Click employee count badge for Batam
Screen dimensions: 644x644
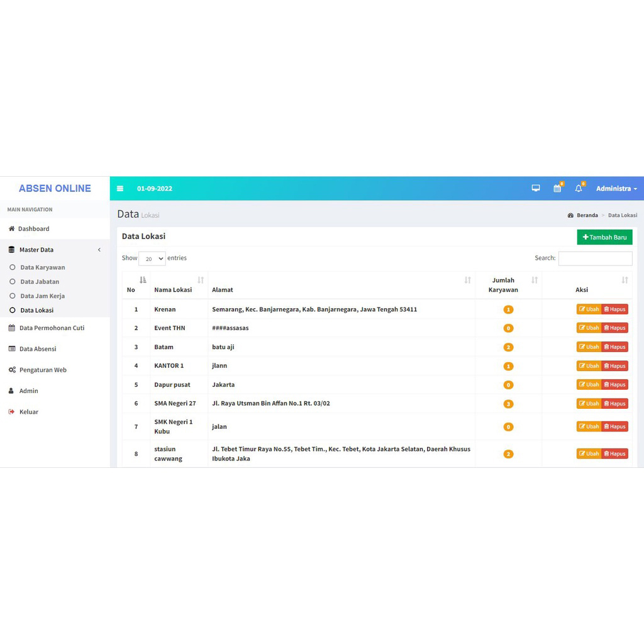pyautogui.click(x=508, y=347)
